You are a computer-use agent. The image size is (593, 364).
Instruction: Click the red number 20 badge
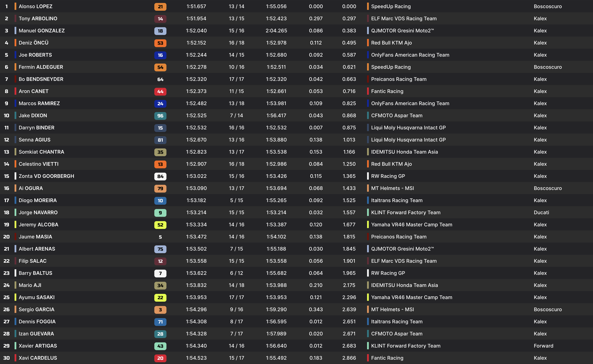(x=160, y=358)
